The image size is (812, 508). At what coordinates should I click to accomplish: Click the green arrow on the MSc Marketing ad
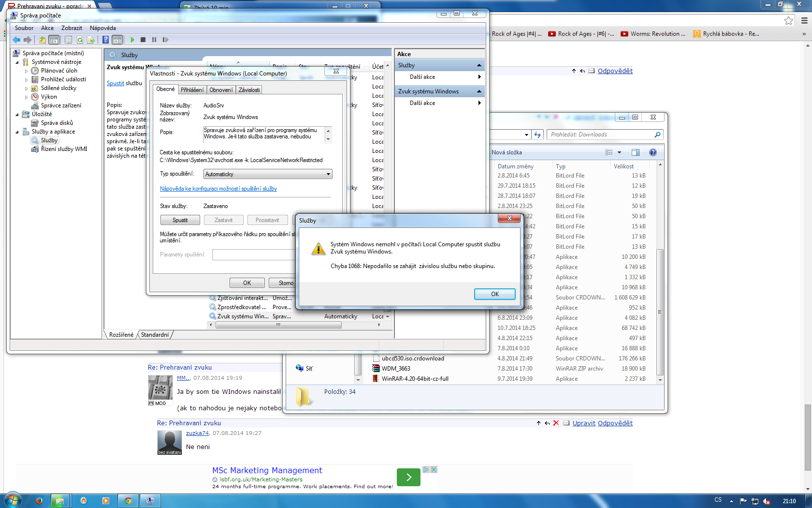[408, 477]
